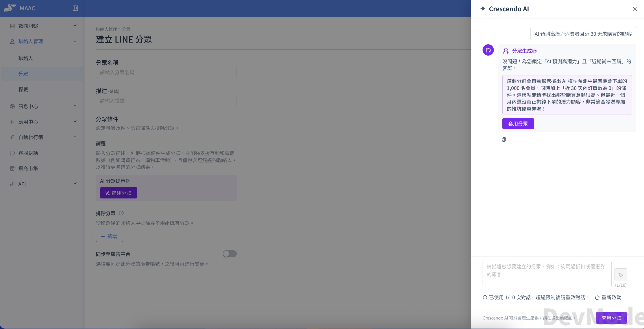Screen dimensions: 644x329
Task: Expand the API menu chevron
Action: (x=75, y=183)
